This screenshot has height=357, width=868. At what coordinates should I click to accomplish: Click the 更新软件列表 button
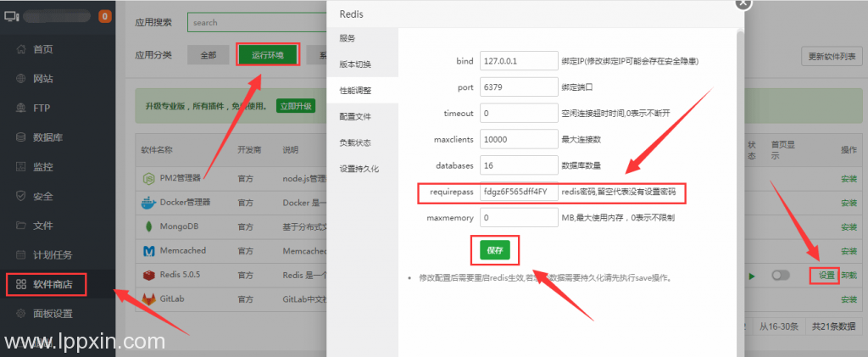832,56
